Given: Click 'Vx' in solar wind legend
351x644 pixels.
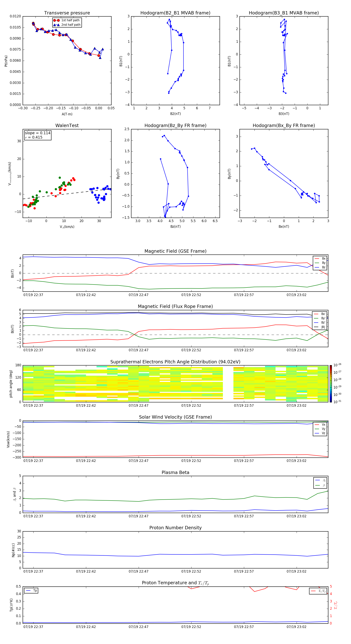Looking at the screenshot, I should click(320, 424).
